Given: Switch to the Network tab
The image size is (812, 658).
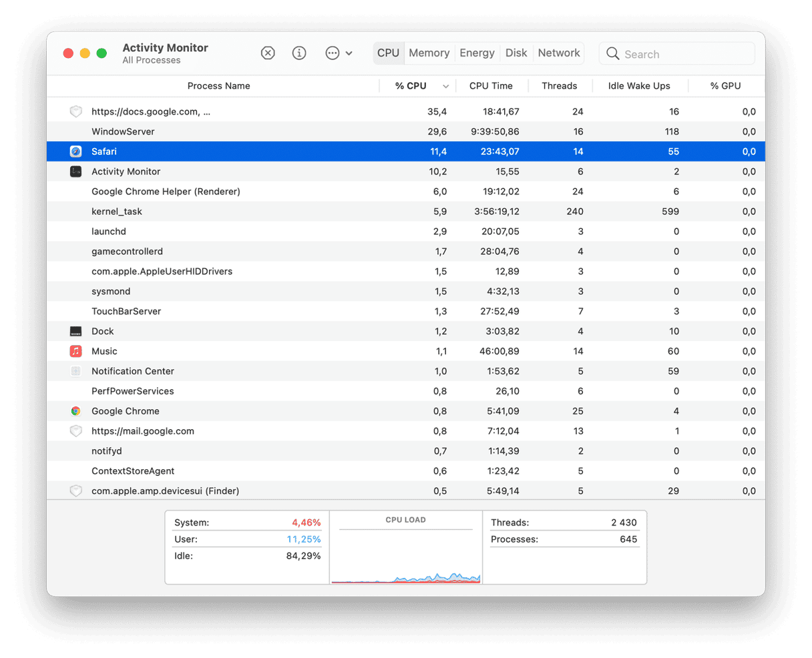Looking at the screenshot, I should [558, 53].
